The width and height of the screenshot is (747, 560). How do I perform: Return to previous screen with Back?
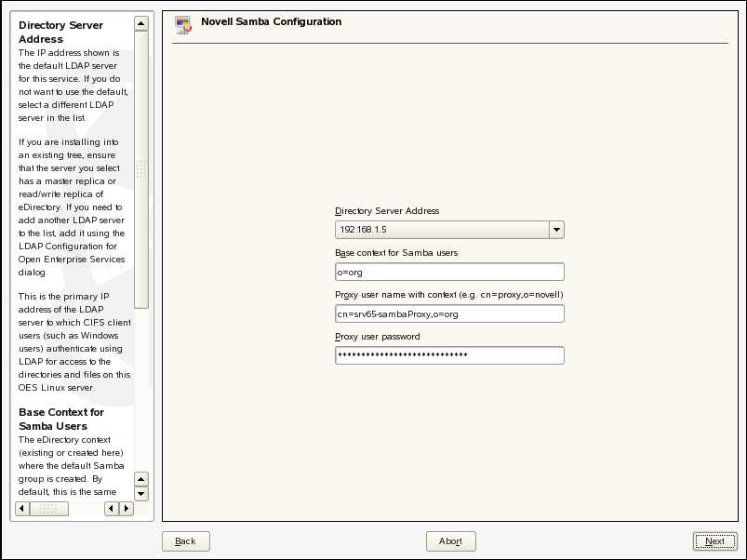click(186, 541)
